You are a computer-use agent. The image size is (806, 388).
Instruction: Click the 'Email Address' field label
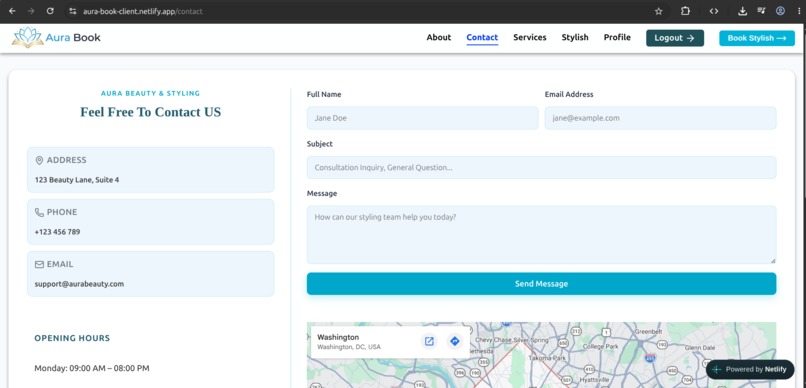[x=569, y=94]
